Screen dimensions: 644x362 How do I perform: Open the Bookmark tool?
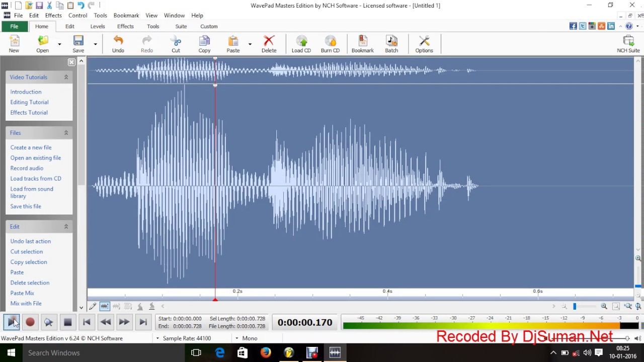[x=362, y=44]
